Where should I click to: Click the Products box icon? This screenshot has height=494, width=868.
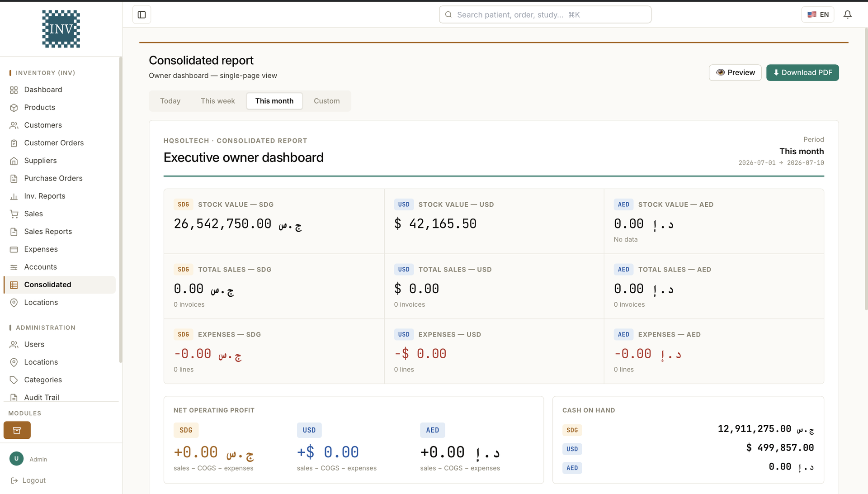(x=14, y=108)
